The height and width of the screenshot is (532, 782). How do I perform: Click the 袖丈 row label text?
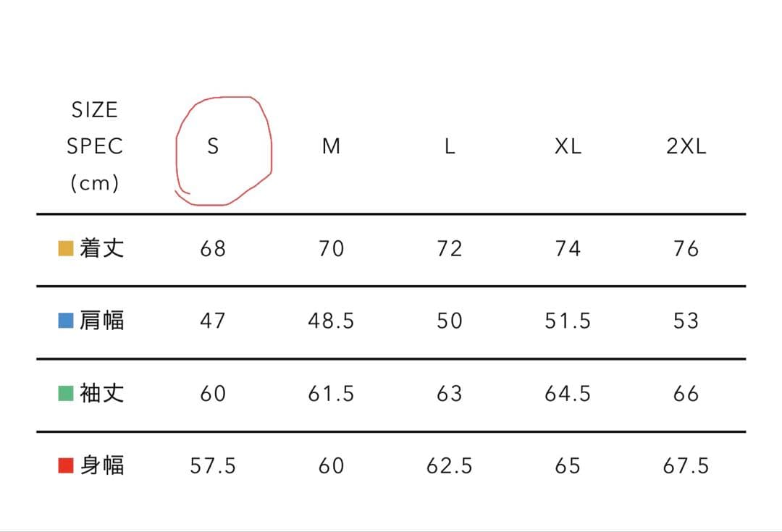click(102, 393)
